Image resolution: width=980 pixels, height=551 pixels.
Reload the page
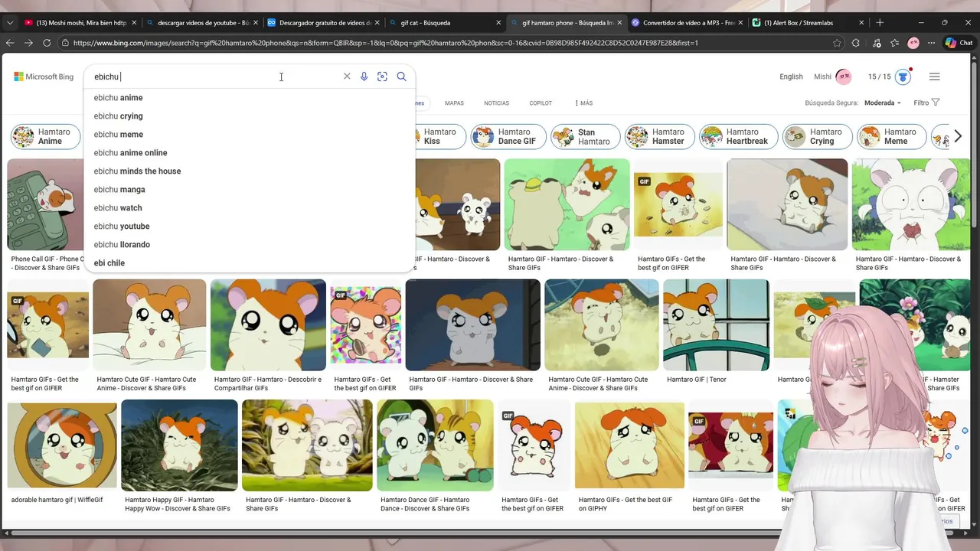pos(47,43)
